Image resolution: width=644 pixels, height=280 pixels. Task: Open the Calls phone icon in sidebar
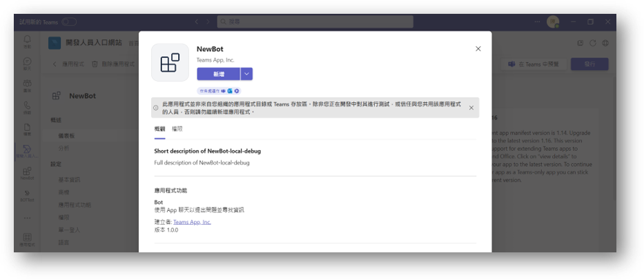[27, 107]
